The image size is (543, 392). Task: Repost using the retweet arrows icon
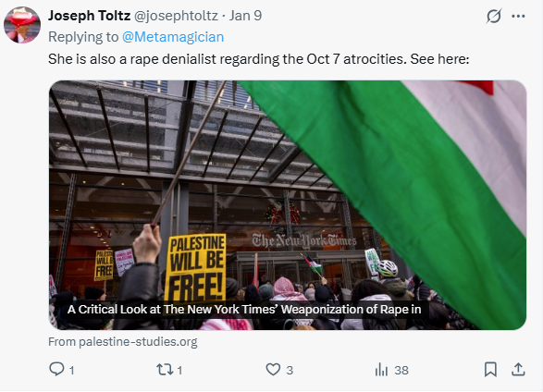coord(165,370)
